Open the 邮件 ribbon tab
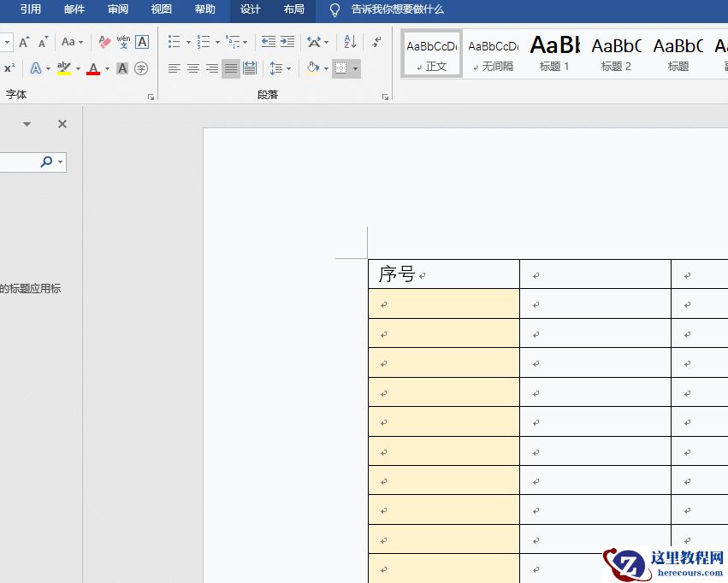 pyautogui.click(x=74, y=9)
